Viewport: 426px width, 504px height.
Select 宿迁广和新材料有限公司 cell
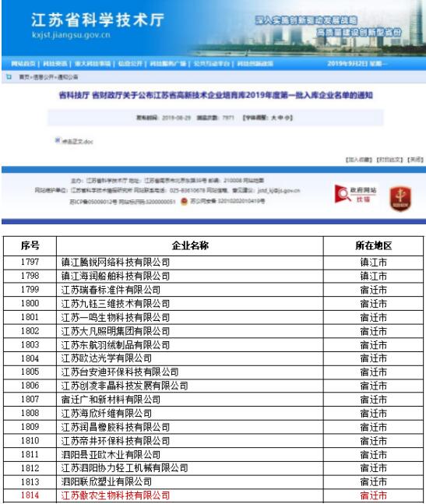click(x=190, y=400)
